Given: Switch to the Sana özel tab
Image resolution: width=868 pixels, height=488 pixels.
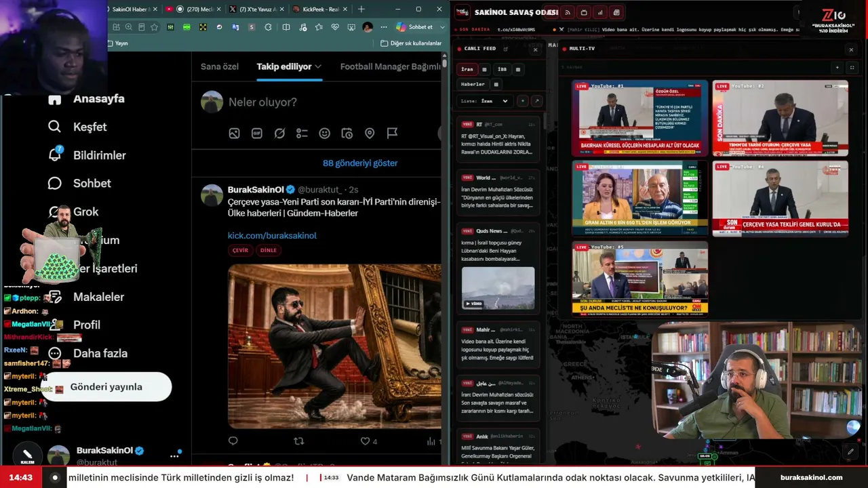Looking at the screenshot, I should pyautogui.click(x=220, y=66).
